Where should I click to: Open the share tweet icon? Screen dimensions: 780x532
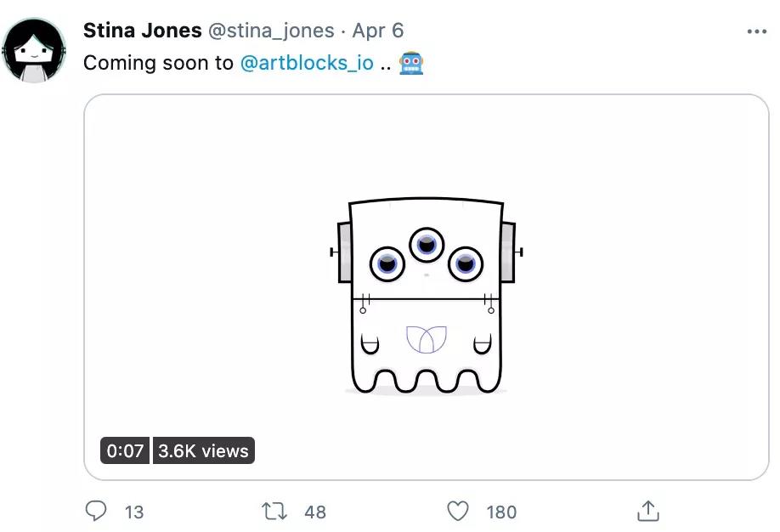click(647, 511)
